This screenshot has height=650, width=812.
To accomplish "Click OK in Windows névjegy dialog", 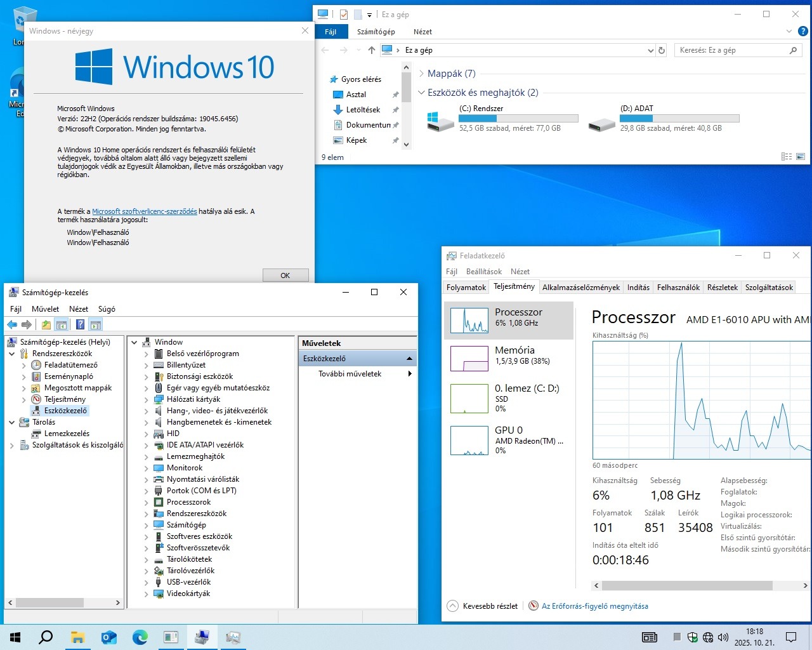I will pyautogui.click(x=285, y=275).
